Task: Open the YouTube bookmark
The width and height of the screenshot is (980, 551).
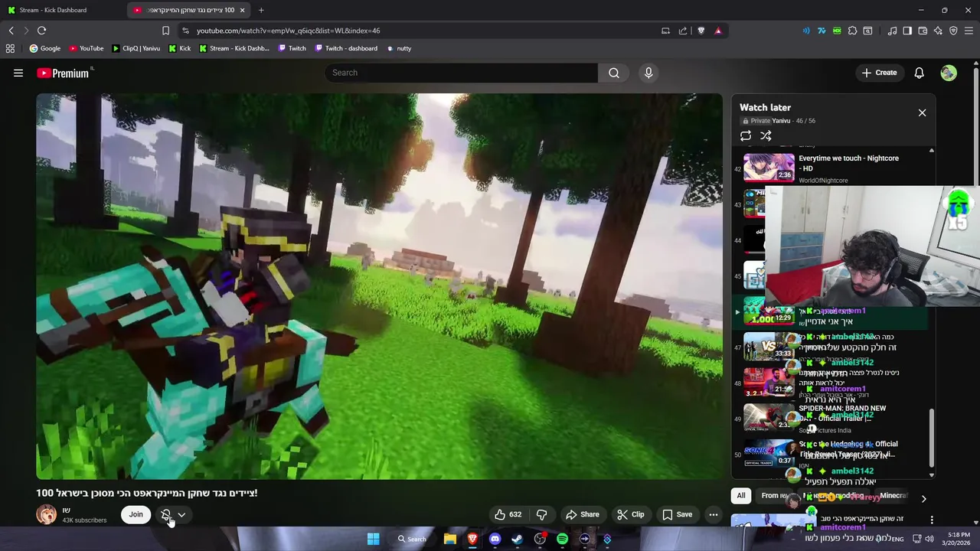Action: click(x=86, y=48)
